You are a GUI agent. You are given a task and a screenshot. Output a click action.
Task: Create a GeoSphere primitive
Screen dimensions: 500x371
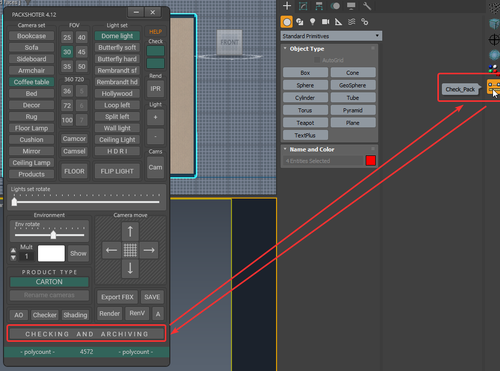[353, 85]
